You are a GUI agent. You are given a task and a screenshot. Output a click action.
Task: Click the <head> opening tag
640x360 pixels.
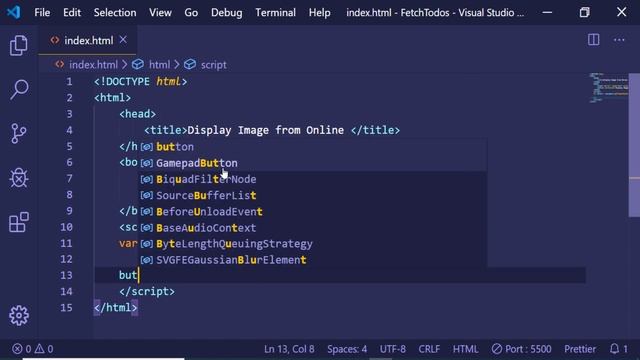point(138,114)
